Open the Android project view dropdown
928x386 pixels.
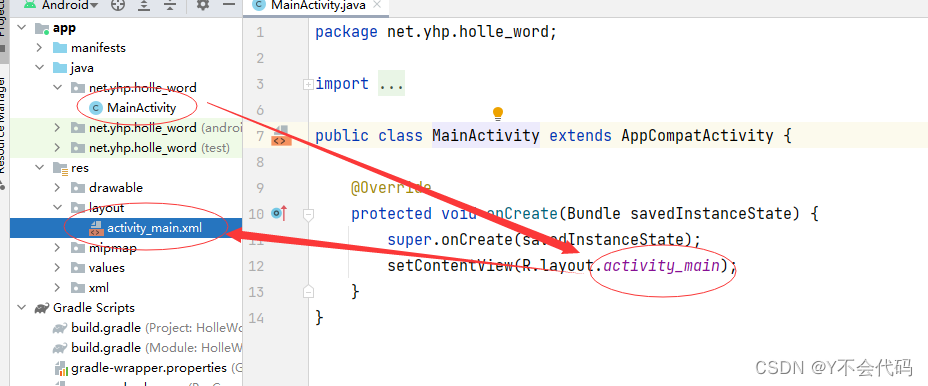(x=69, y=6)
